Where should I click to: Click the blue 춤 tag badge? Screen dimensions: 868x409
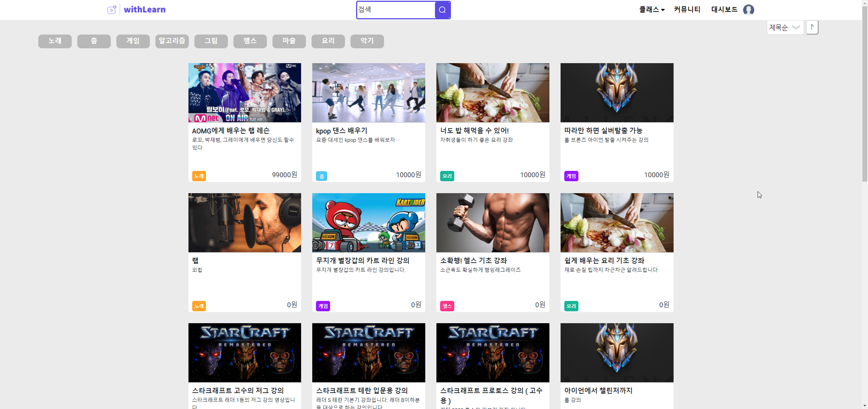click(x=321, y=176)
